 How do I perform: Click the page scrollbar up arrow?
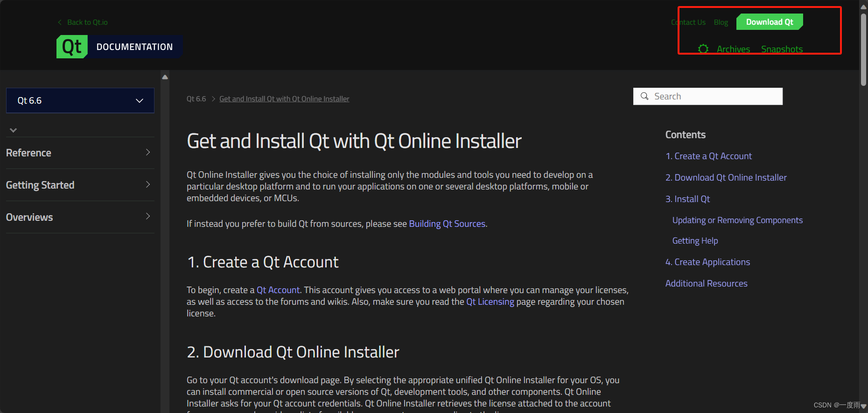(863, 7)
